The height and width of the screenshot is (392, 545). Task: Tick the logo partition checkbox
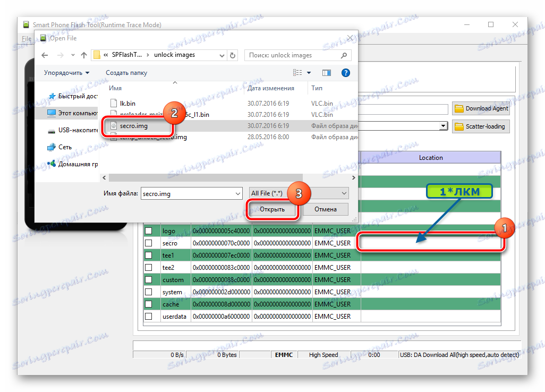pyautogui.click(x=148, y=231)
